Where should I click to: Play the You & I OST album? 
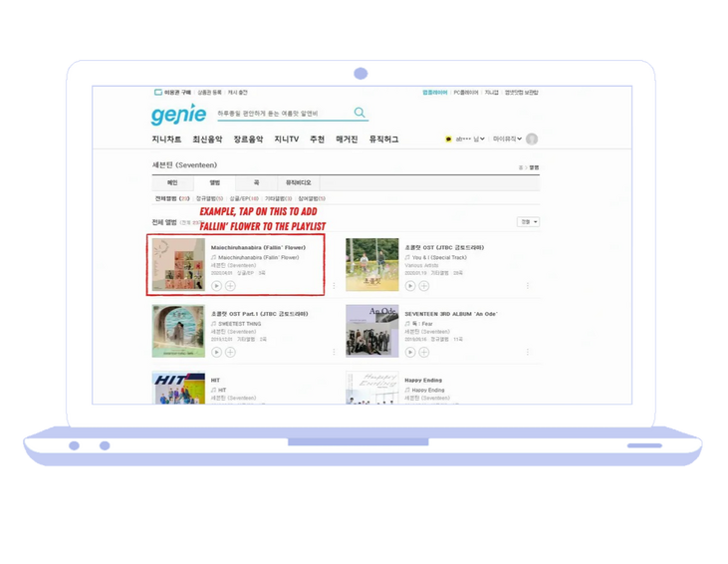pyautogui.click(x=409, y=285)
